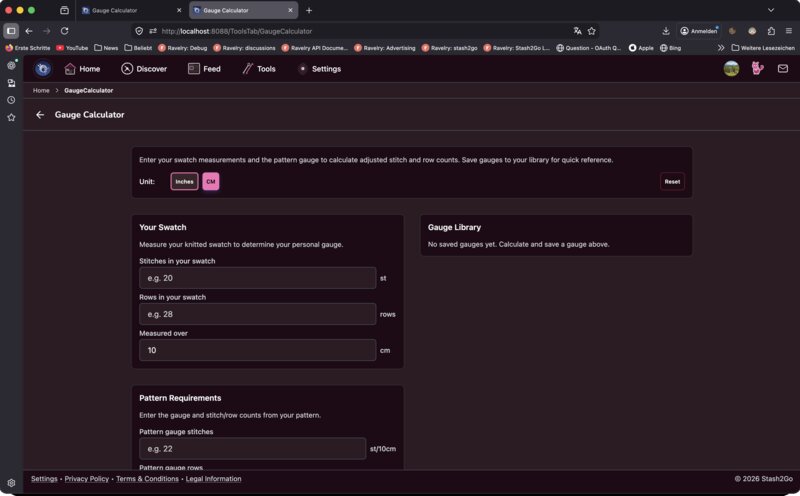Open the Settings navigation item

pos(319,69)
